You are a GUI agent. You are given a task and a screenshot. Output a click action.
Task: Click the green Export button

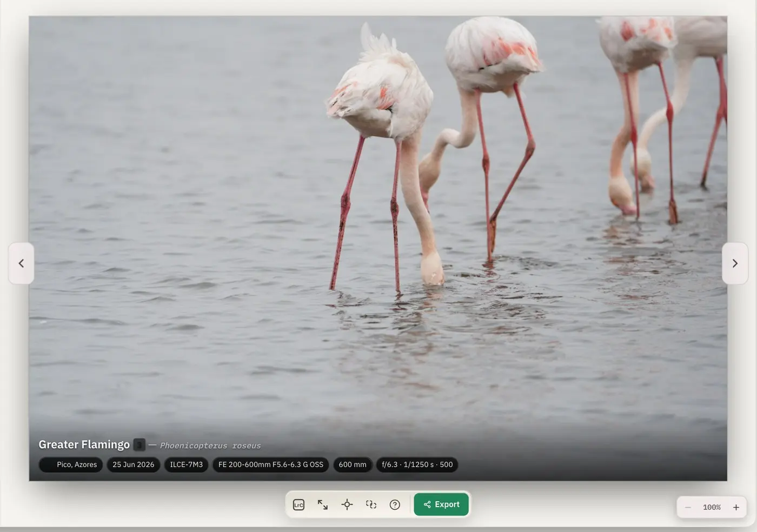pos(441,504)
